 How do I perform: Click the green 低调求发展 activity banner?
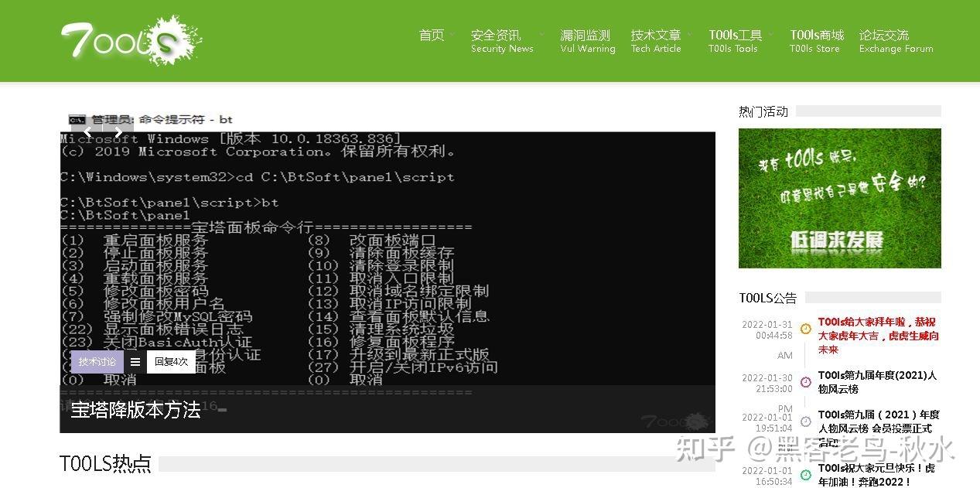[x=839, y=198]
